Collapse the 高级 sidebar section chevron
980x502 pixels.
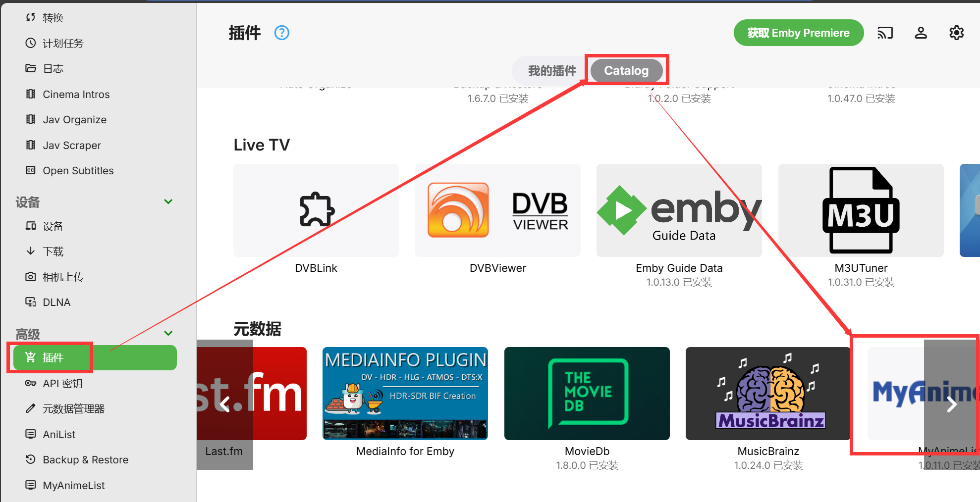(x=168, y=333)
